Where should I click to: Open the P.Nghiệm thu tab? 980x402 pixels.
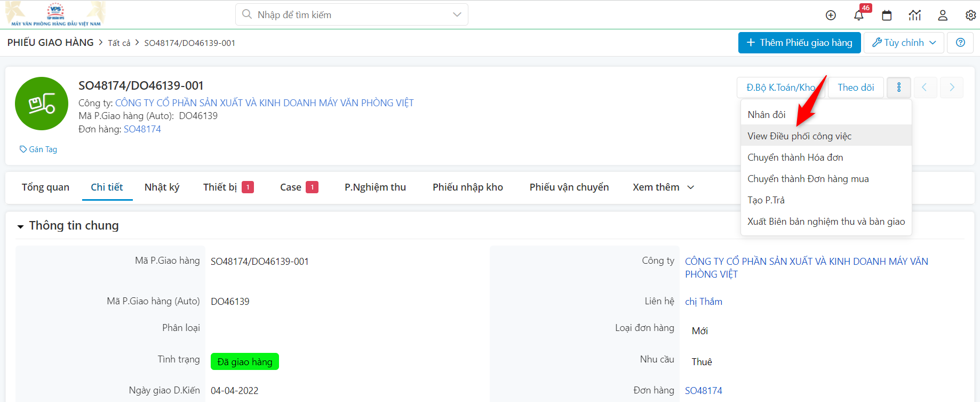click(375, 187)
